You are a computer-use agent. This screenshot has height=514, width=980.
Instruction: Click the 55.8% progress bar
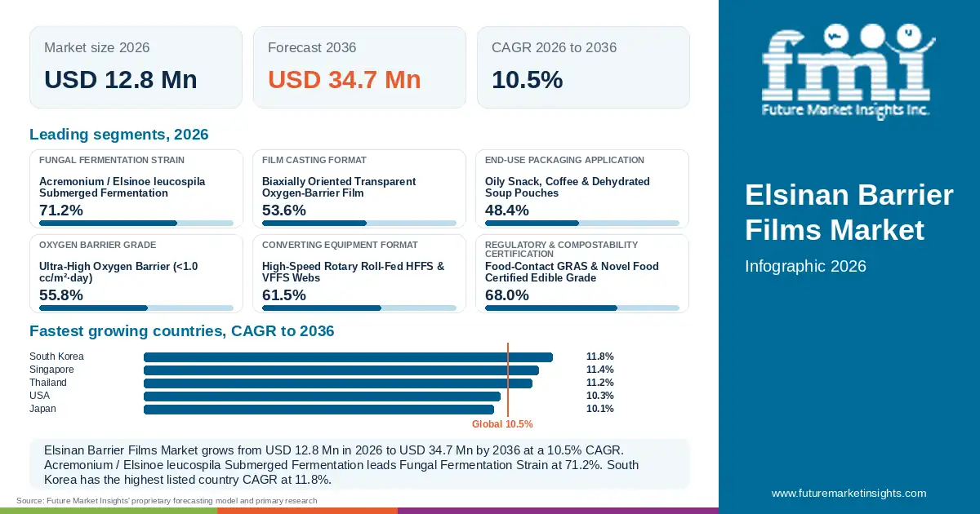click(x=136, y=308)
